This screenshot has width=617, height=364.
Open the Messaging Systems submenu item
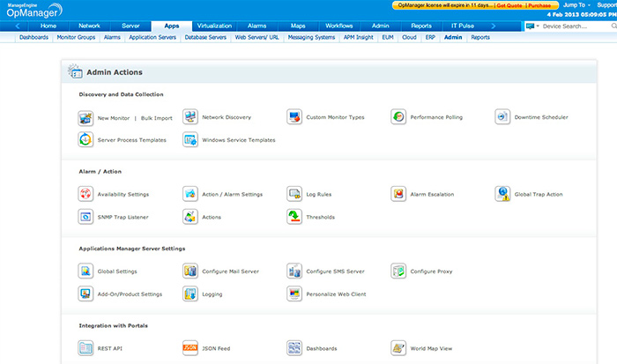311,37
